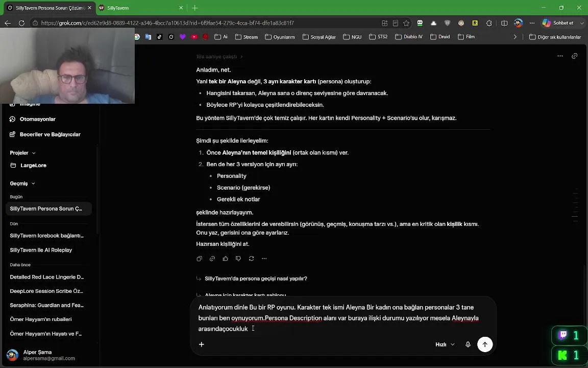Viewport: 588px width, 368px height.
Task: Open a new browser tab with the plus
Action: (x=195, y=8)
